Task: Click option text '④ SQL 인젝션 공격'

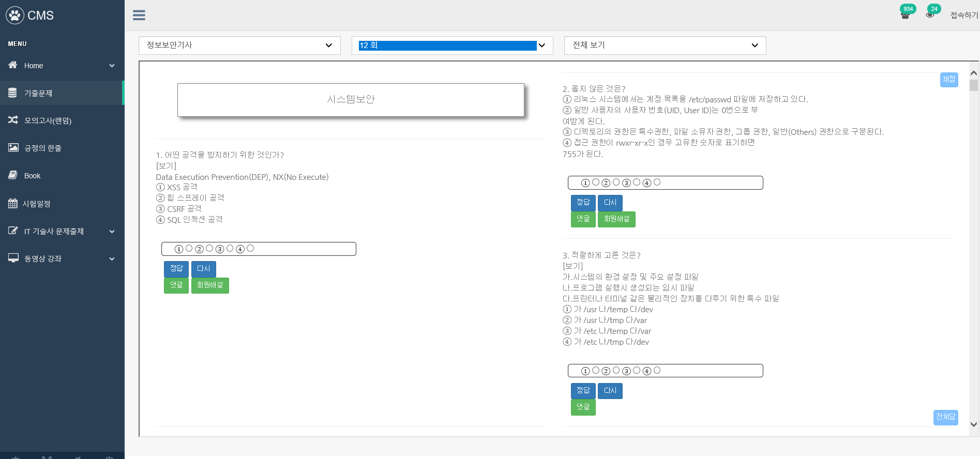Action: pyautogui.click(x=189, y=220)
